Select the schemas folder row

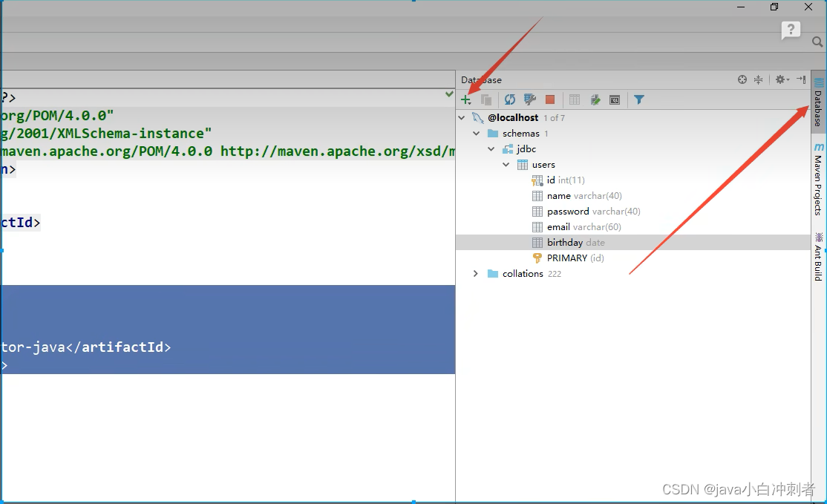(x=633, y=134)
